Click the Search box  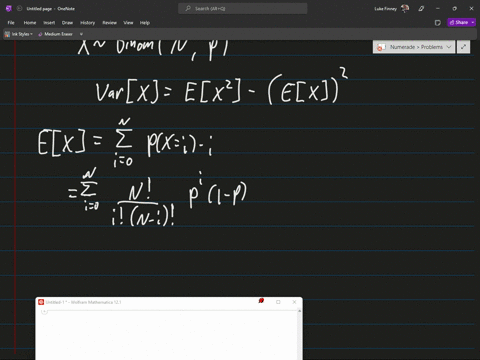[243, 9]
